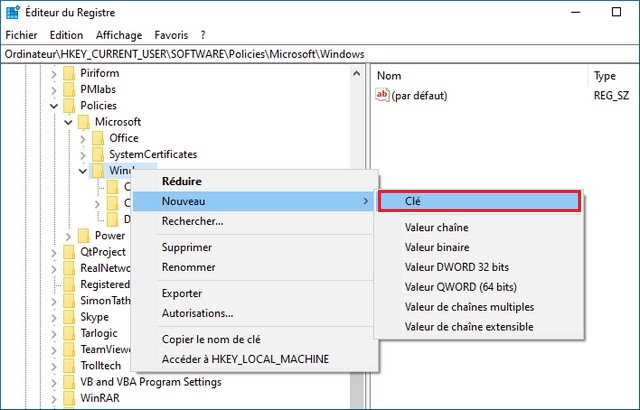Click the Policies folder icon

pyautogui.click(x=68, y=106)
